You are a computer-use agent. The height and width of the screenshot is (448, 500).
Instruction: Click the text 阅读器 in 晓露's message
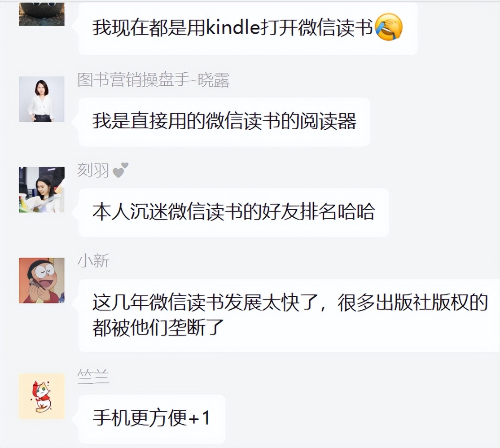(x=328, y=121)
